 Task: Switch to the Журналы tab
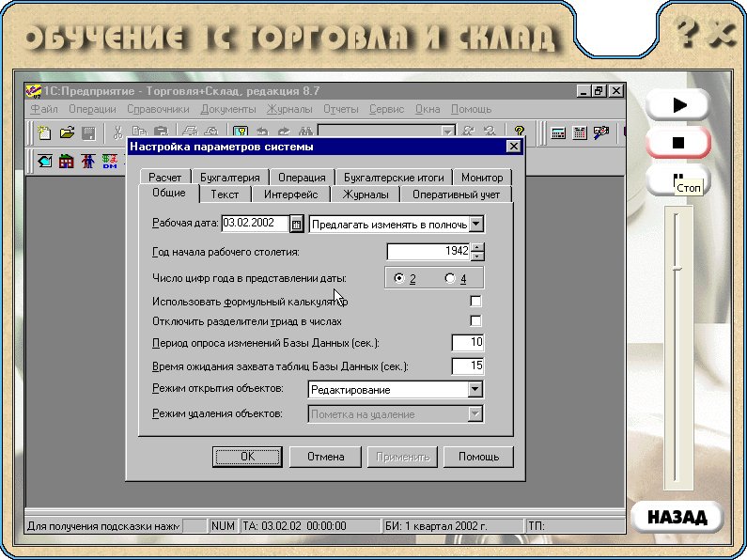[366, 194]
